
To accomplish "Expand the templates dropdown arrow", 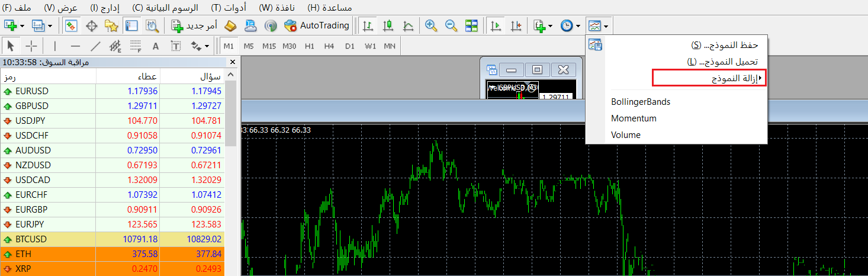I will tap(606, 26).
